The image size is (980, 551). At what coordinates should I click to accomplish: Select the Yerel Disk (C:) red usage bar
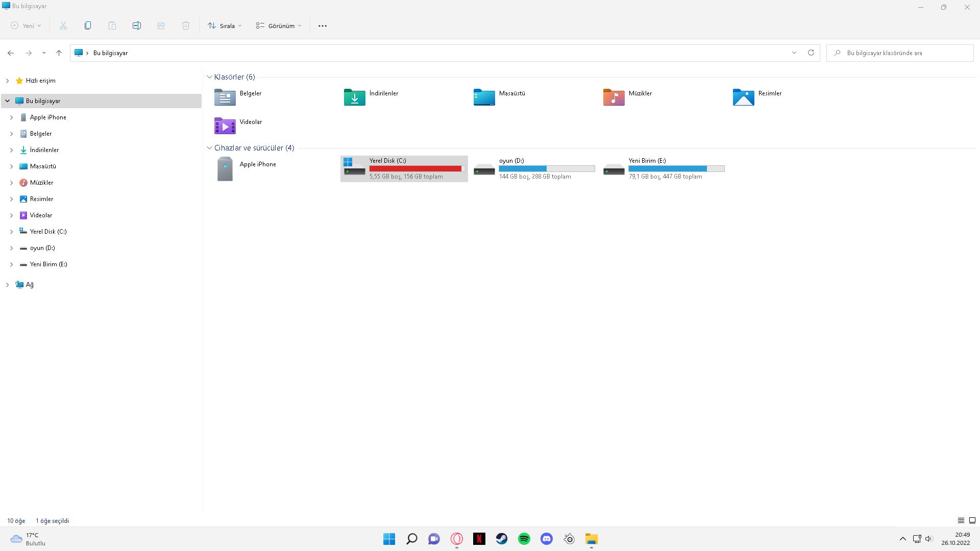click(415, 169)
